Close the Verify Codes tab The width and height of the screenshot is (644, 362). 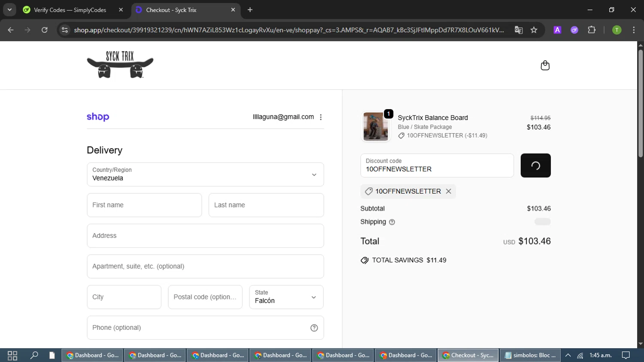tap(121, 9)
